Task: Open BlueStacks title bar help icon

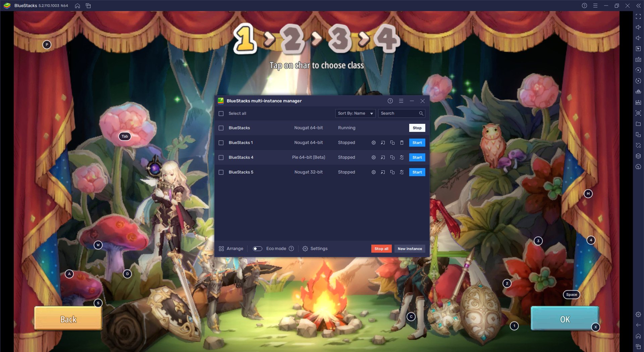Action: pyautogui.click(x=584, y=6)
